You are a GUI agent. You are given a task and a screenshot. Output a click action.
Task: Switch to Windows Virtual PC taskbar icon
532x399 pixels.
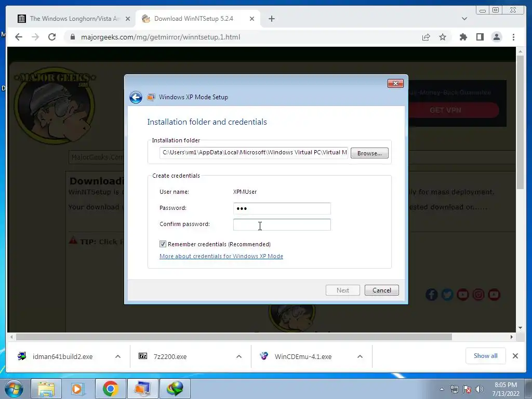(142, 389)
